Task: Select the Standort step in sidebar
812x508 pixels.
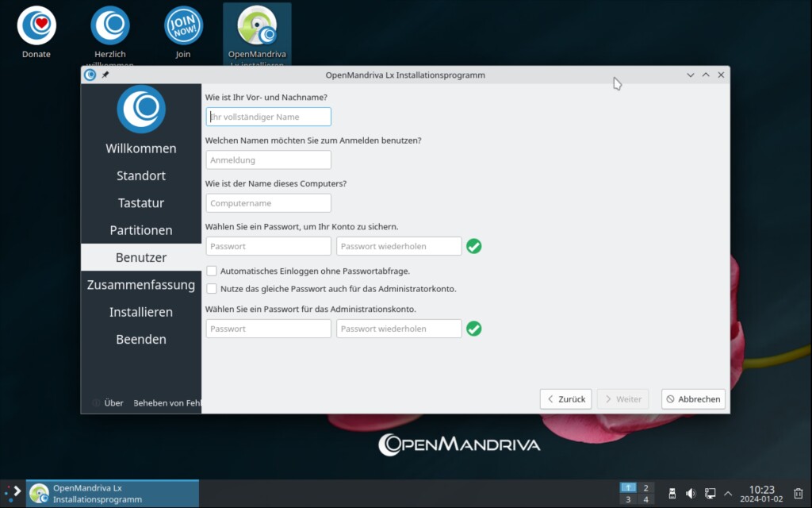Action: pyautogui.click(x=141, y=175)
